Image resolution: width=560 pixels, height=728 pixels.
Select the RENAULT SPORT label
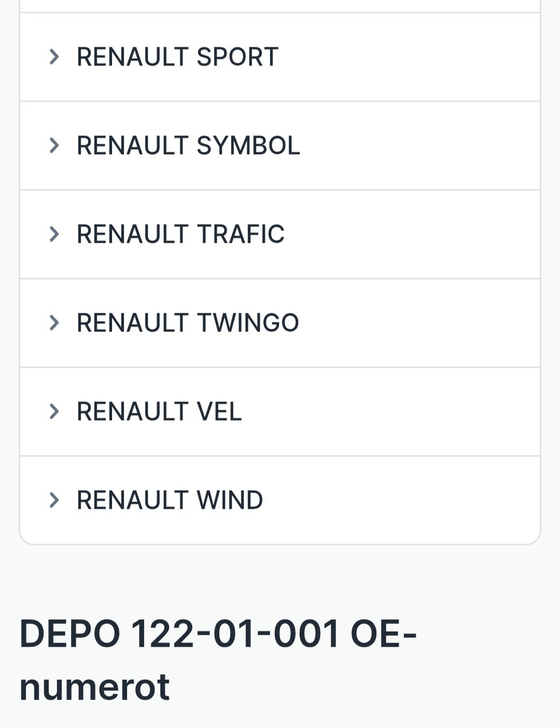pos(177,57)
